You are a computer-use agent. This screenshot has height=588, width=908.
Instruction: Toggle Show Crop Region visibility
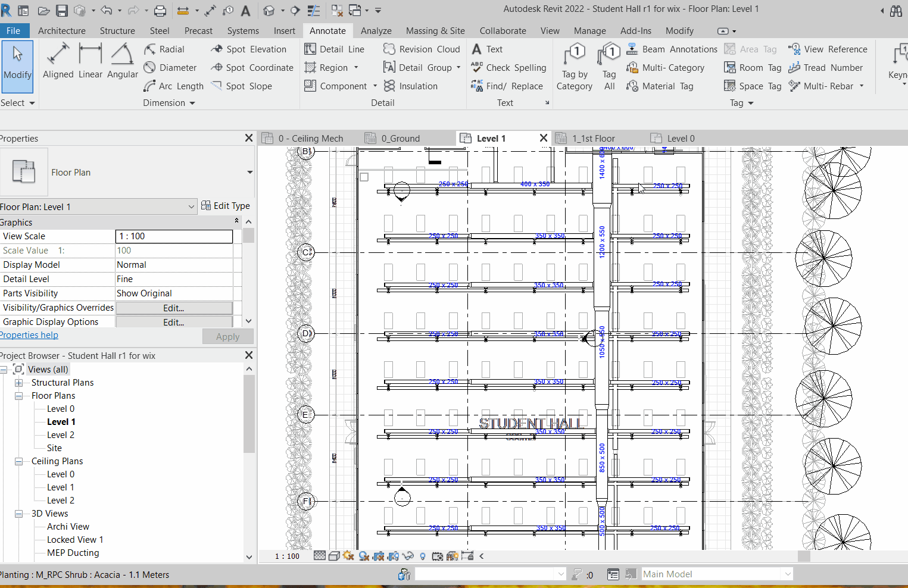click(393, 556)
